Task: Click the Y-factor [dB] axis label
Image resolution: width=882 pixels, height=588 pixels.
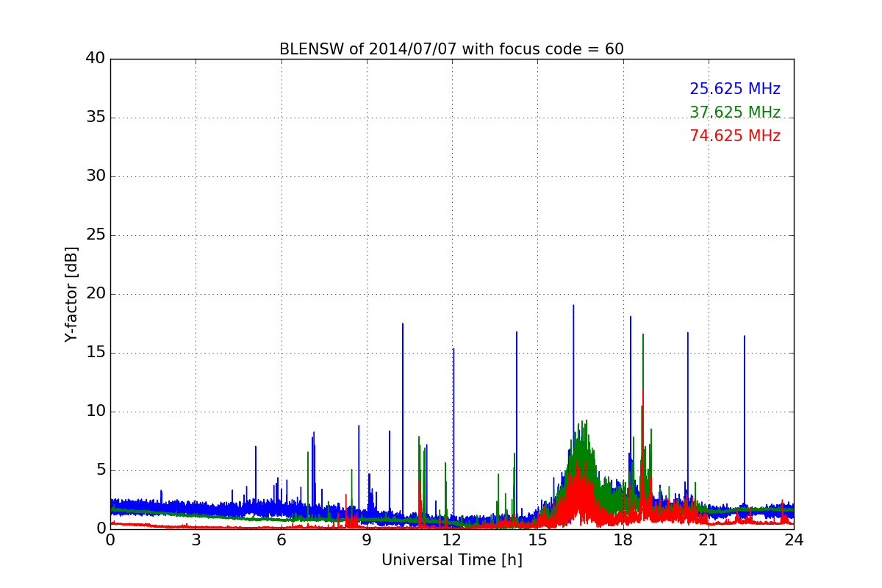Action: click(x=71, y=294)
